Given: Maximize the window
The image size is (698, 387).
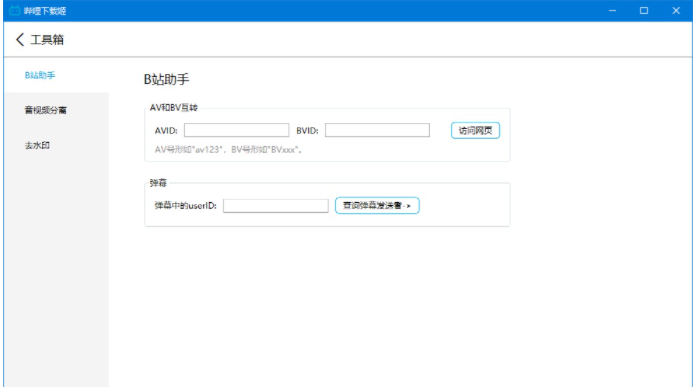Looking at the screenshot, I should [644, 11].
